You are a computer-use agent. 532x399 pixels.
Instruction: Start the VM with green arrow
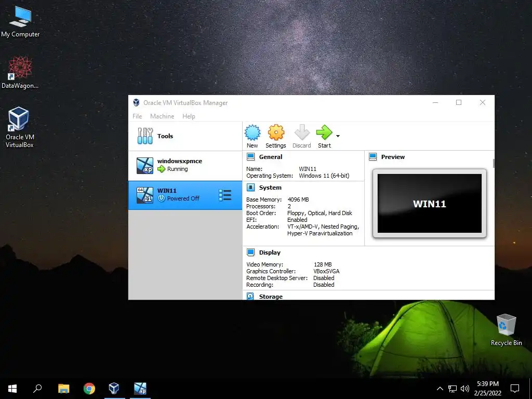coord(324,132)
